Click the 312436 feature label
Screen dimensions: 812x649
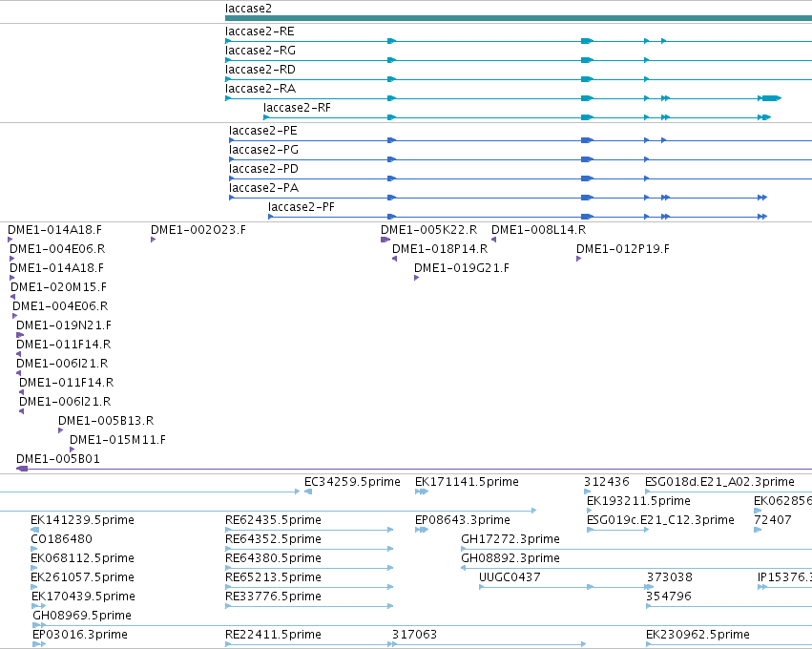click(607, 482)
